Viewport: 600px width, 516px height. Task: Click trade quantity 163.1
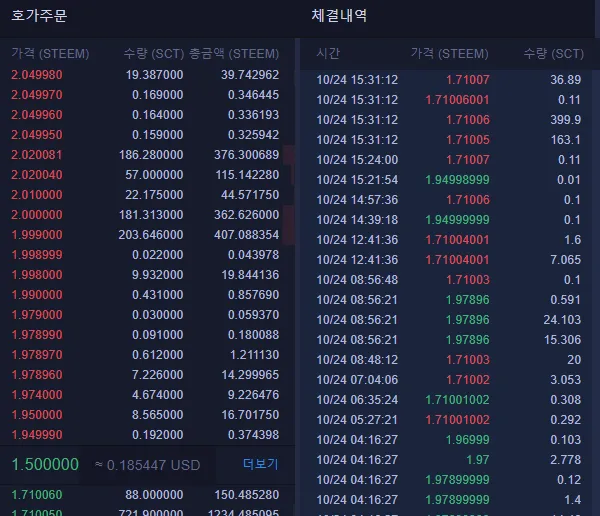(566, 140)
